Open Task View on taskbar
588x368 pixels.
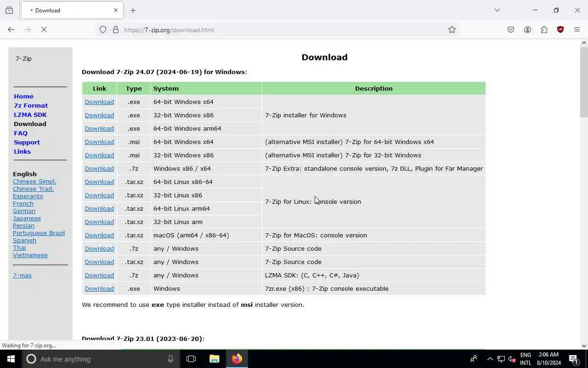point(191,359)
